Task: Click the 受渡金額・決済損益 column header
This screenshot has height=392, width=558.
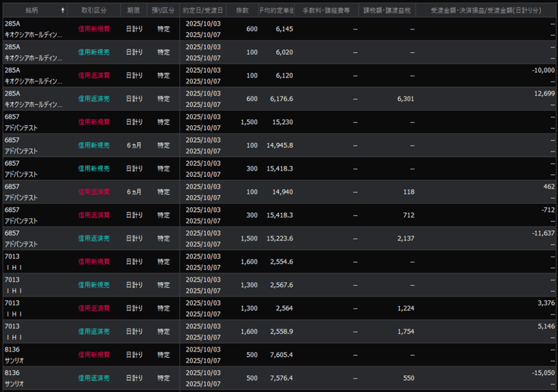Action: coord(487,10)
